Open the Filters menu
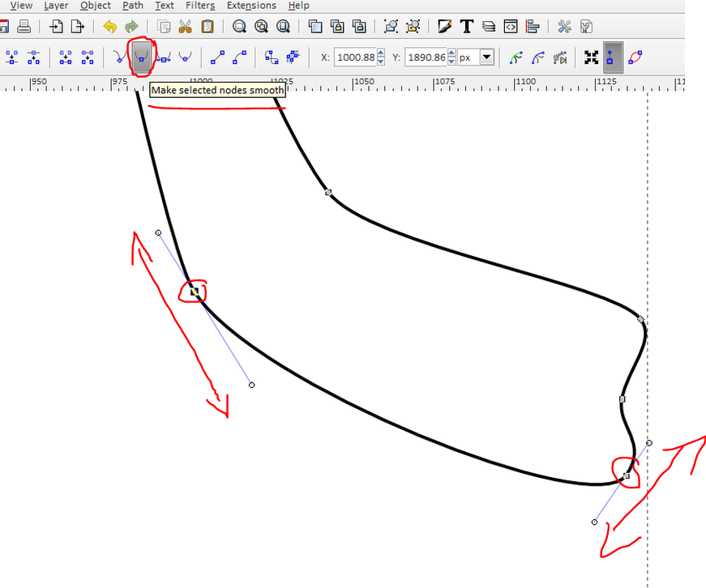This screenshot has height=588, width=706. click(x=199, y=6)
